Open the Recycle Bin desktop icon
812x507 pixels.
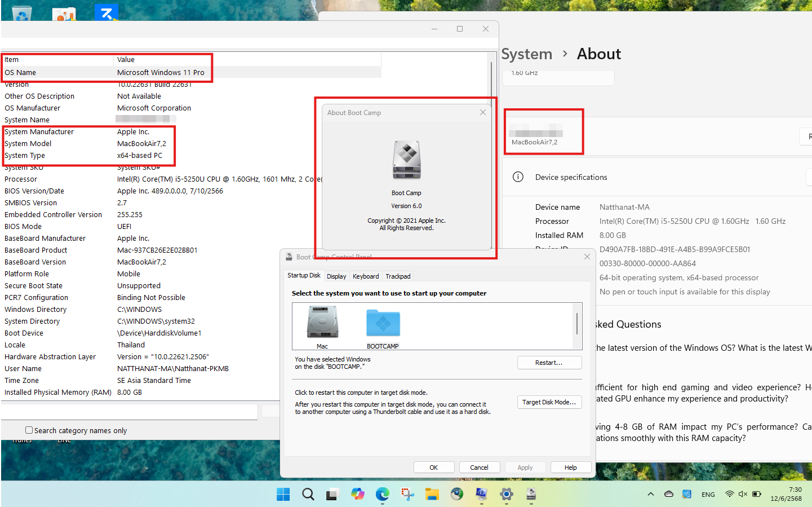click(22, 14)
